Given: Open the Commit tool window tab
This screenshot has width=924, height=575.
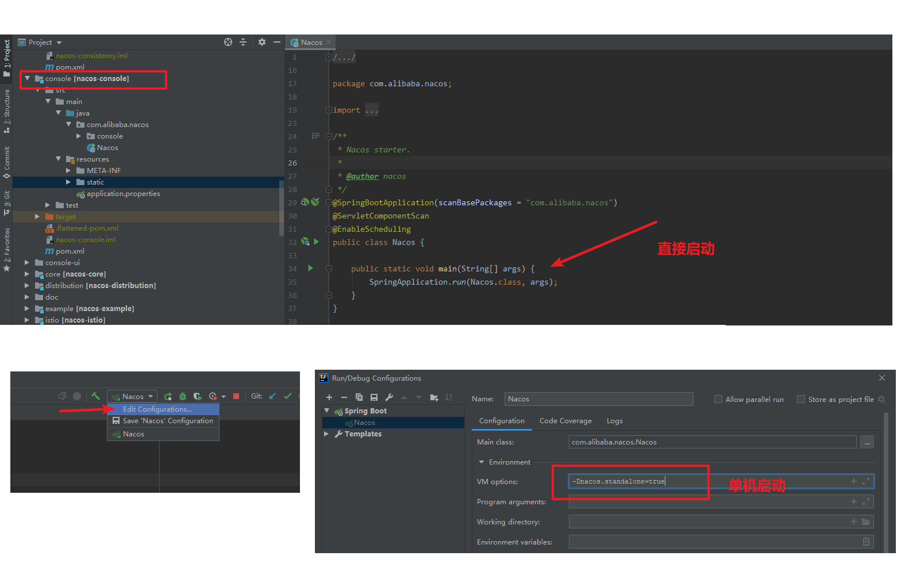Looking at the screenshot, I should [6, 162].
